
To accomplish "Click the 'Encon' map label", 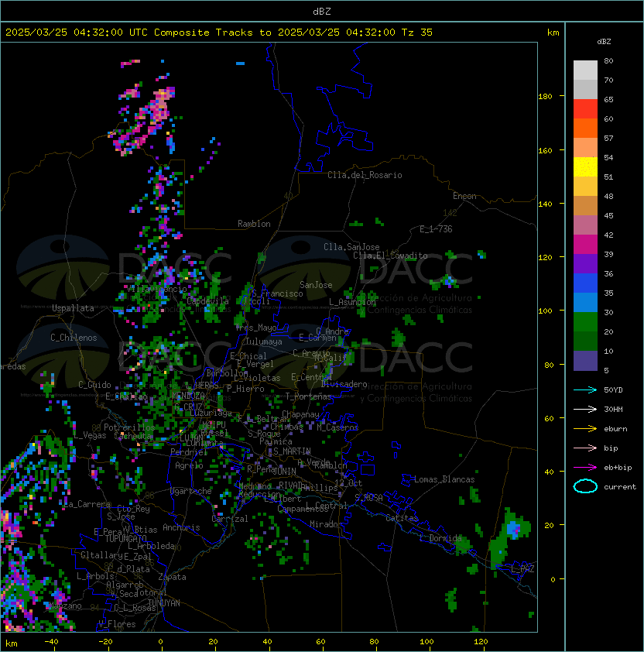I will point(464,196).
